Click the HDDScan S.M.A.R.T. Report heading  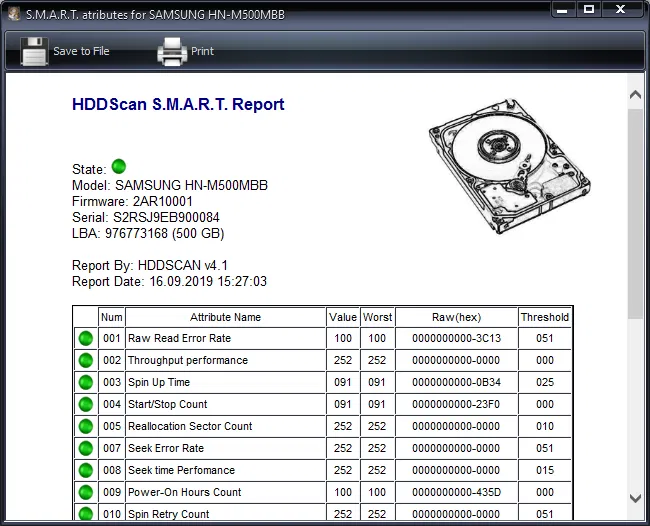coord(178,104)
